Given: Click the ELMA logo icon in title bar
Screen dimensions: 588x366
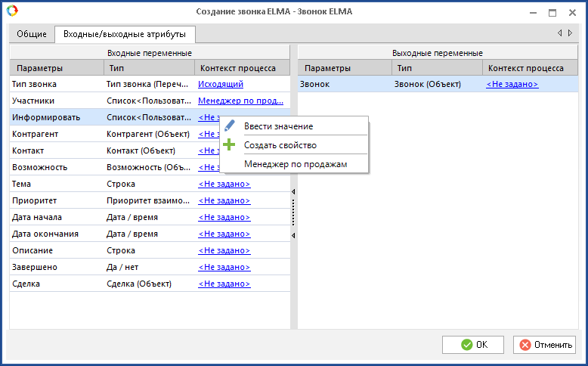Looking at the screenshot, I should pos(12,11).
